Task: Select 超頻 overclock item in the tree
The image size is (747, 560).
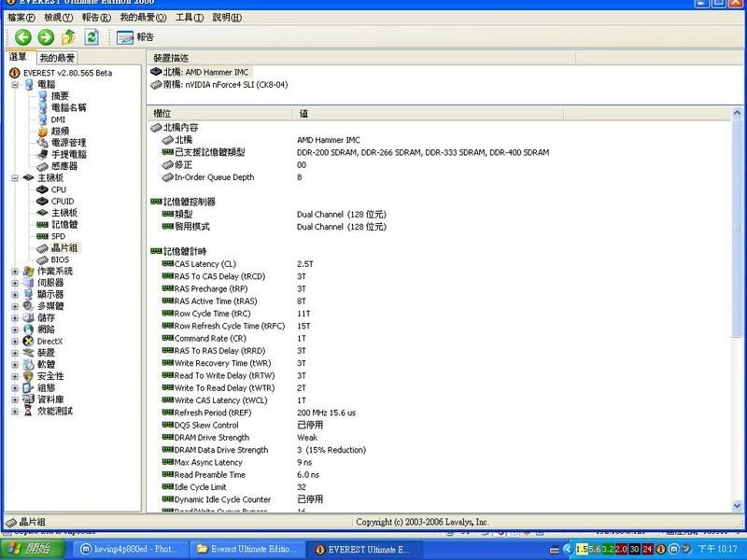Action: (60, 131)
